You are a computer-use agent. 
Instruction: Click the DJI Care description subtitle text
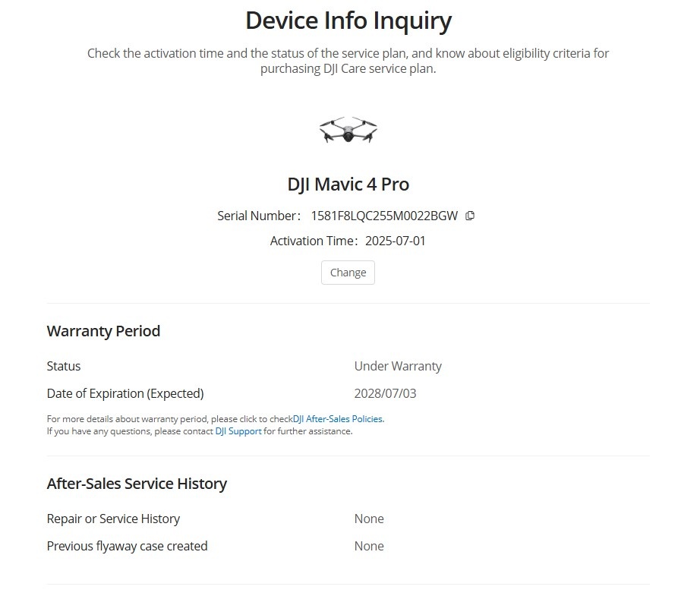pyautogui.click(x=348, y=61)
